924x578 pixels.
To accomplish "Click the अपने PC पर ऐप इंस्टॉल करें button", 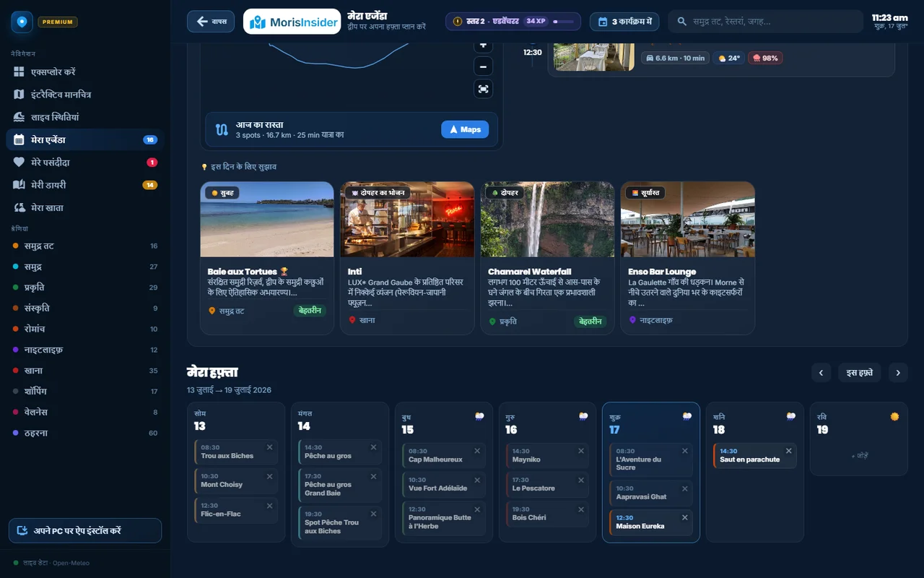I will click(x=85, y=530).
